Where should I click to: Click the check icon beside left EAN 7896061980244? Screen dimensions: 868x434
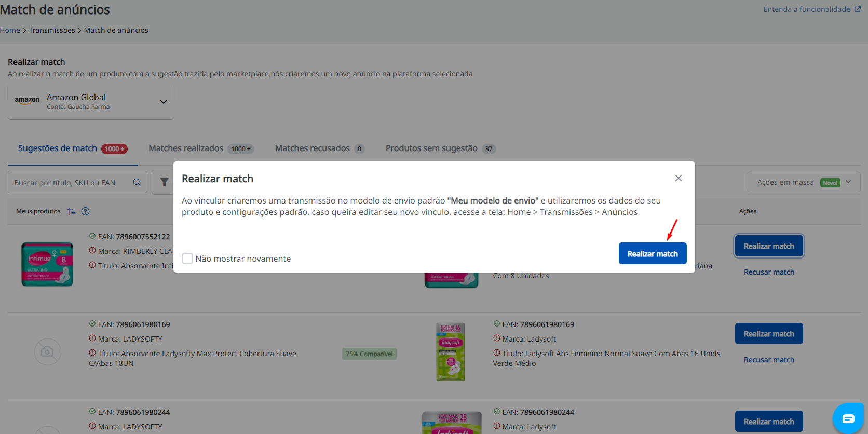(x=92, y=412)
